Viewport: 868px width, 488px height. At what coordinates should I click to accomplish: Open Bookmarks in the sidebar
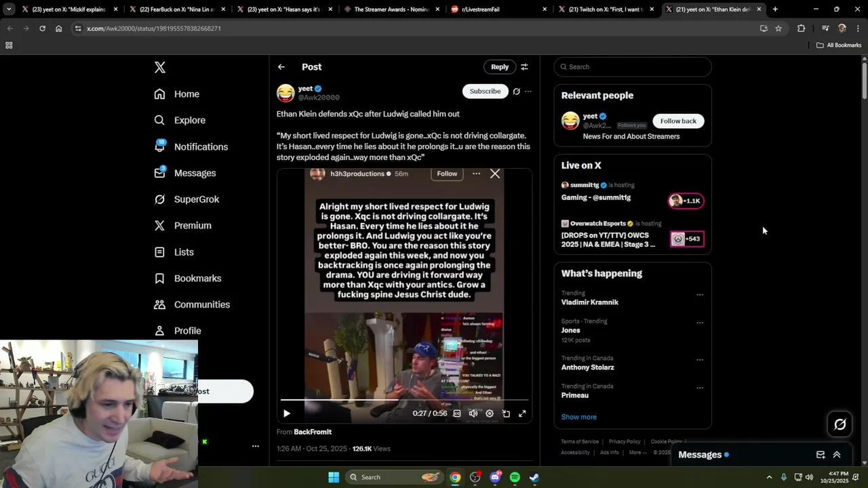tap(187, 279)
